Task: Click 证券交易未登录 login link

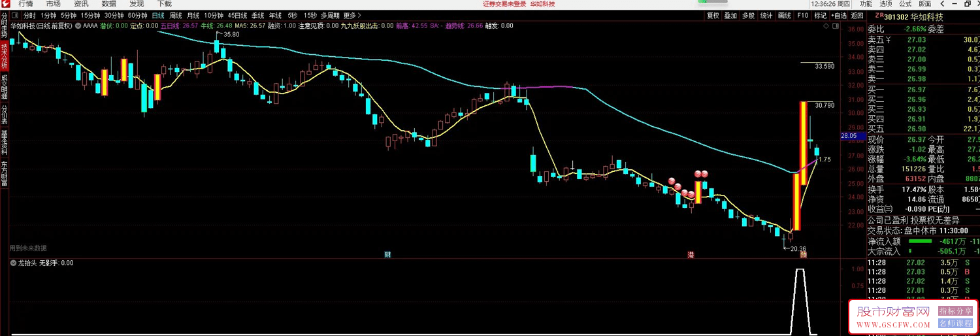Action: (x=504, y=4)
